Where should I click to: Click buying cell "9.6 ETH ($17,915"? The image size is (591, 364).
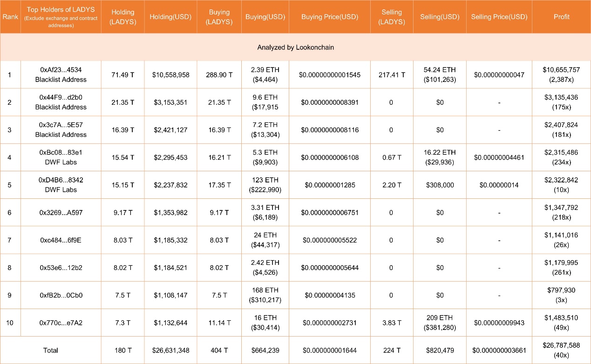coord(265,102)
